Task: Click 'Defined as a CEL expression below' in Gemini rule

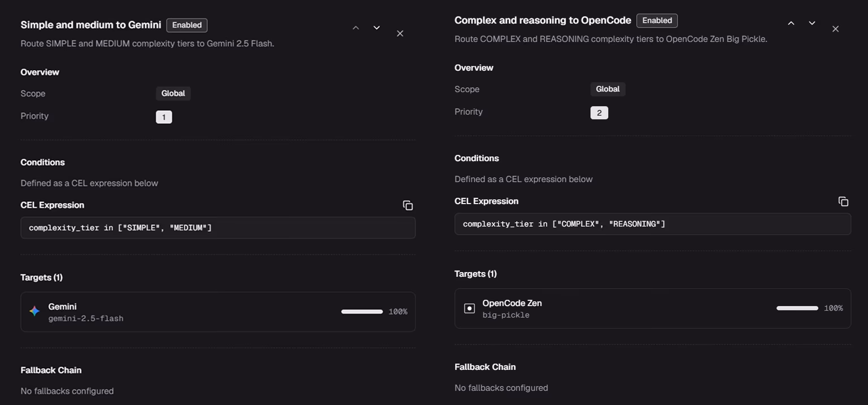Action: click(x=89, y=183)
